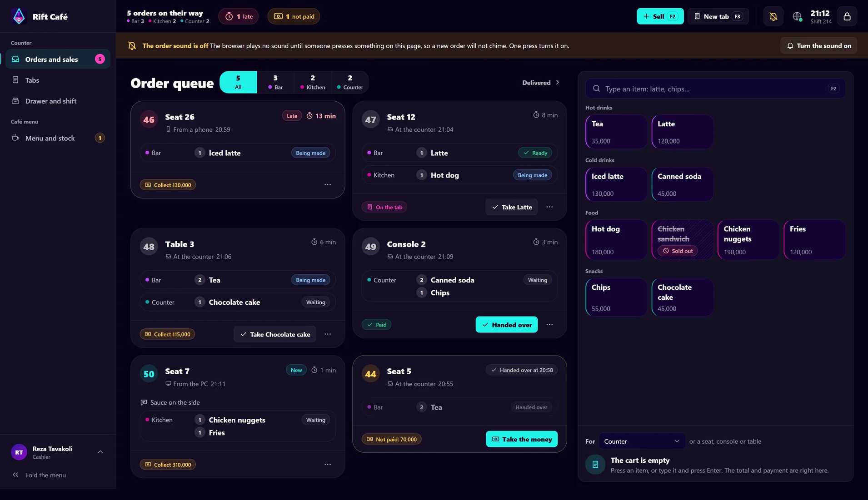Click the Menu and stock cup icon
Image resolution: width=868 pixels, height=500 pixels.
tap(15, 138)
